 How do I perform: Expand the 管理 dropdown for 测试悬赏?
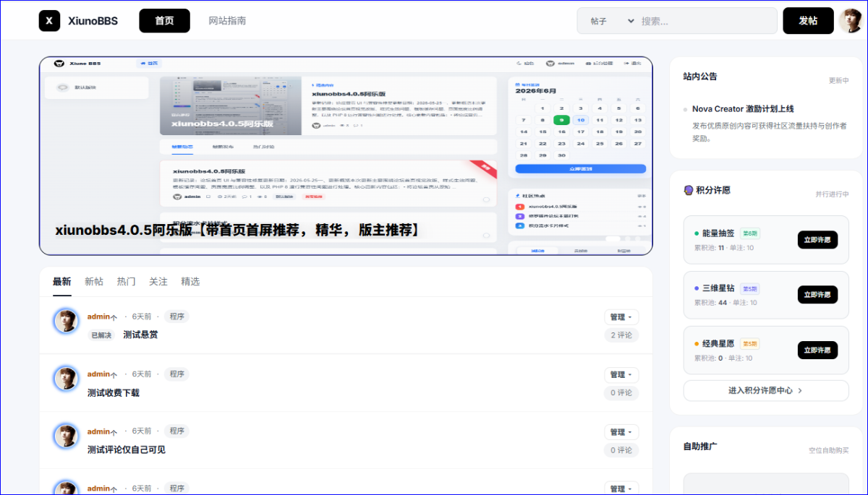point(621,317)
